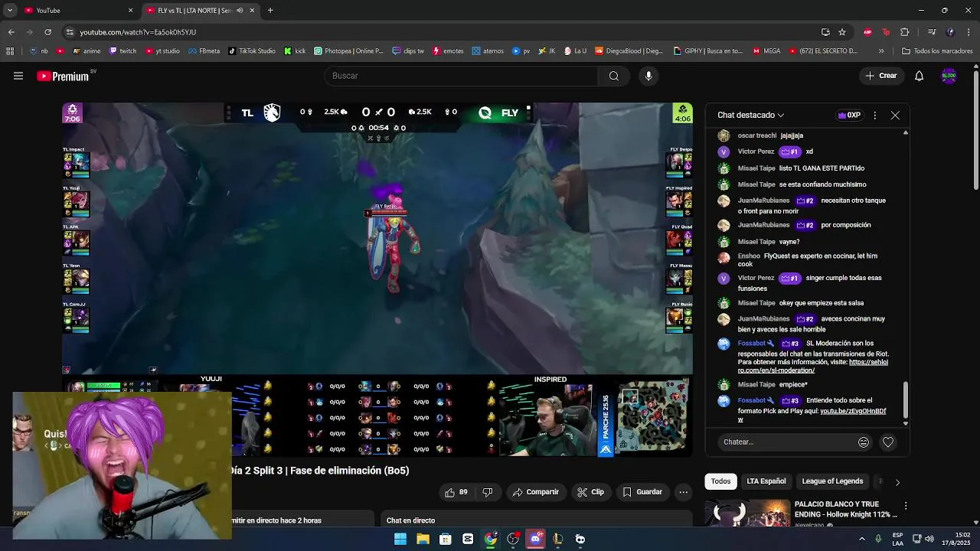This screenshot has width=980, height=551.
Task: Reload the current page
Action: (47, 32)
